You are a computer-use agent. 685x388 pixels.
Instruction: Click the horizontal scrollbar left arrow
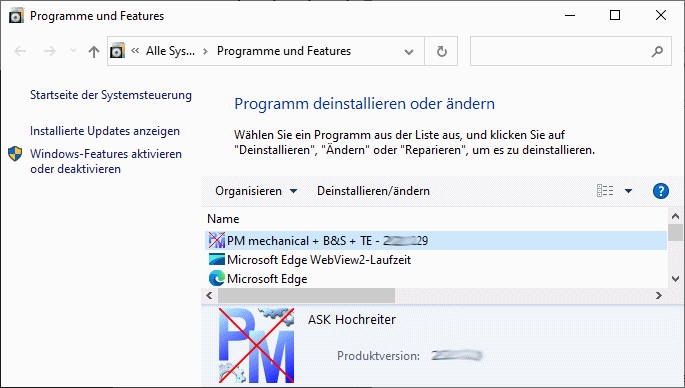[210, 296]
